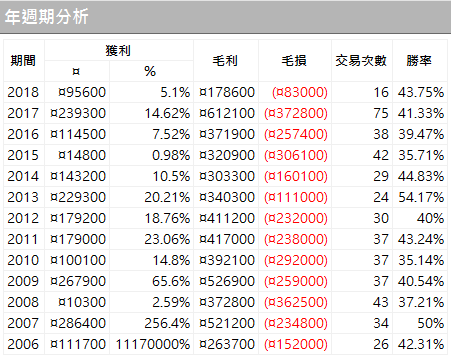Click the 交易次數 column header
This screenshot has height=360, width=451.
pos(362,61)
